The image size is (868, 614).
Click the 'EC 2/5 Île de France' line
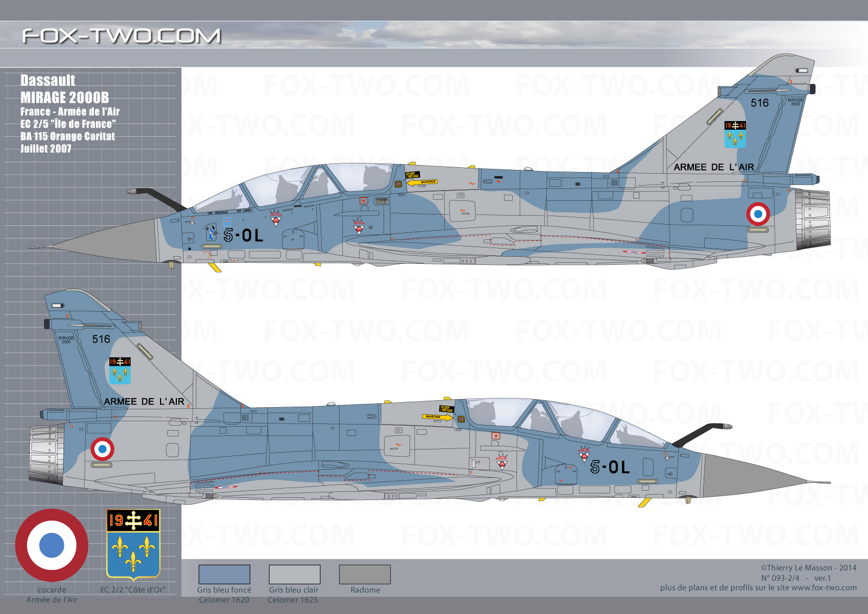point(68,124)
